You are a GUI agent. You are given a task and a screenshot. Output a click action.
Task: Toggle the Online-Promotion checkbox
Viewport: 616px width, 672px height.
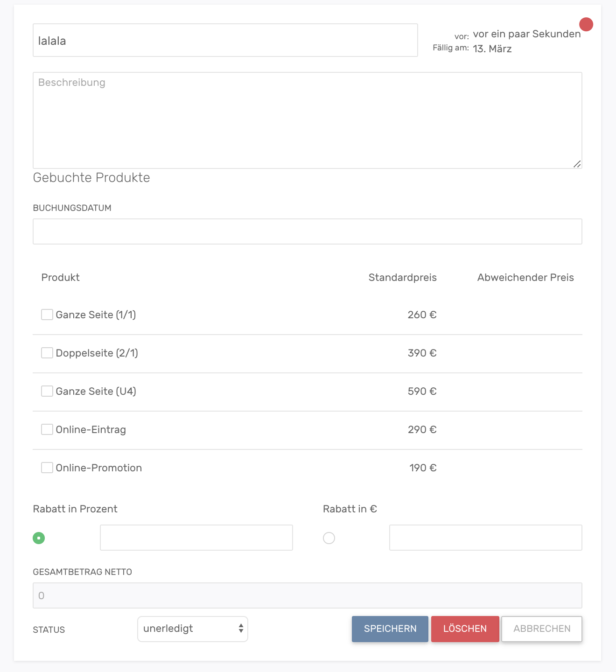[x=47, y=468]
